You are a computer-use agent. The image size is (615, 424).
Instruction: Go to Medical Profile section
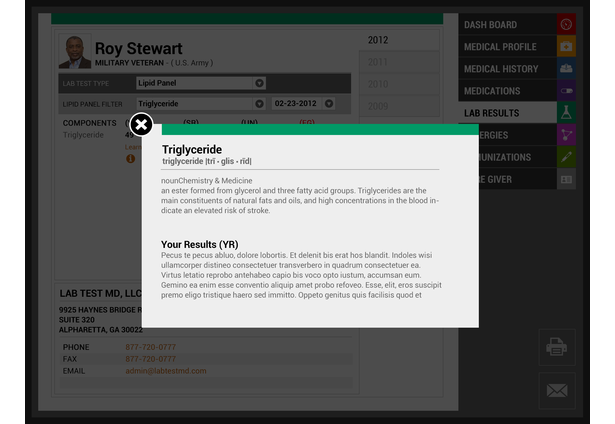(508, 46)
